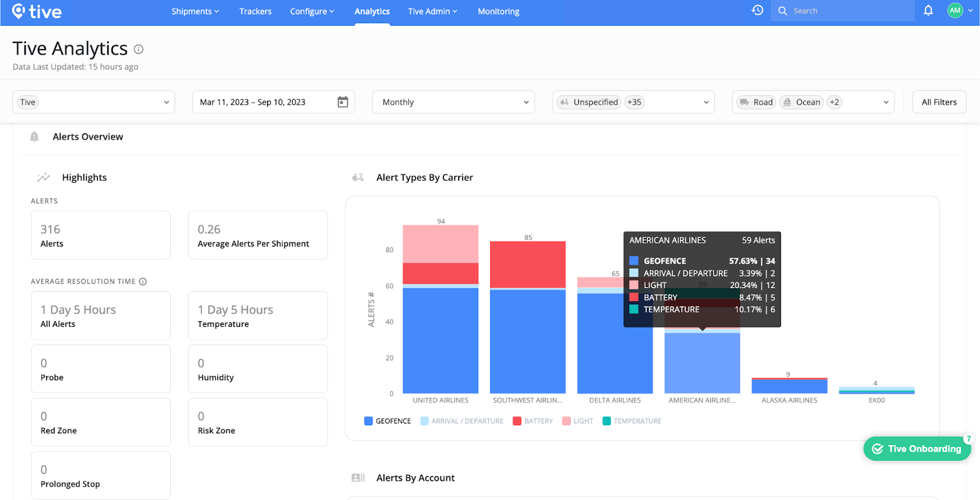Click the Highlights sparkline icon
Viewport: 980px width, 500px height.
[x=43, y=177]
